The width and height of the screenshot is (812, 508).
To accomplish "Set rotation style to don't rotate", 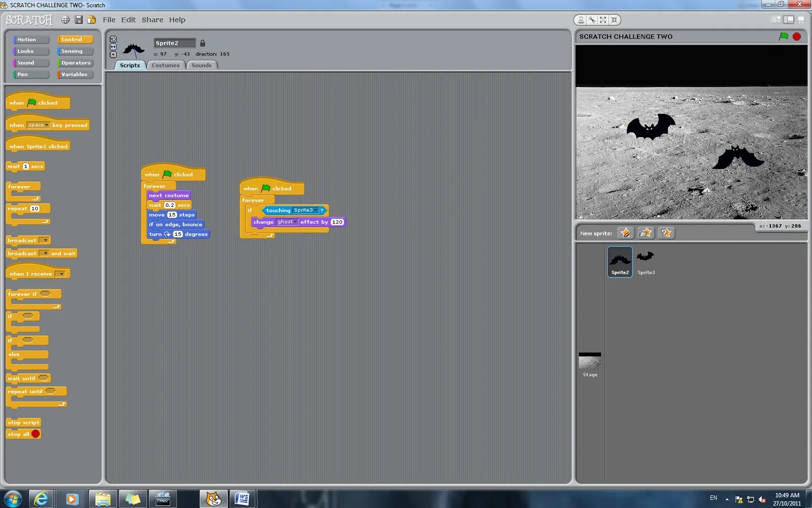I will tap(113, 54).
